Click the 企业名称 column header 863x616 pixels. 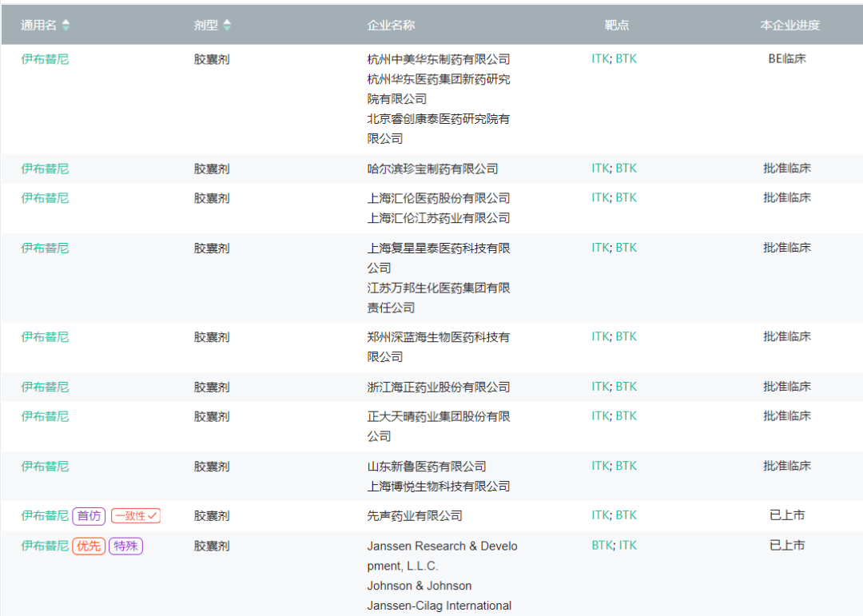[x=391, y=26]
